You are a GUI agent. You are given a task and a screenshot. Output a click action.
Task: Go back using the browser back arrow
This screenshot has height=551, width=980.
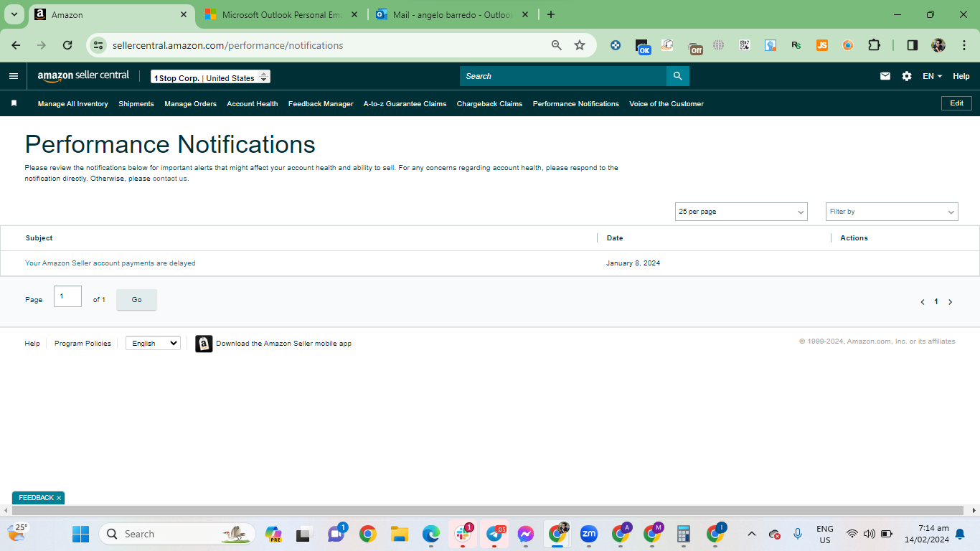pyautogui.click(x=16, y=45)
